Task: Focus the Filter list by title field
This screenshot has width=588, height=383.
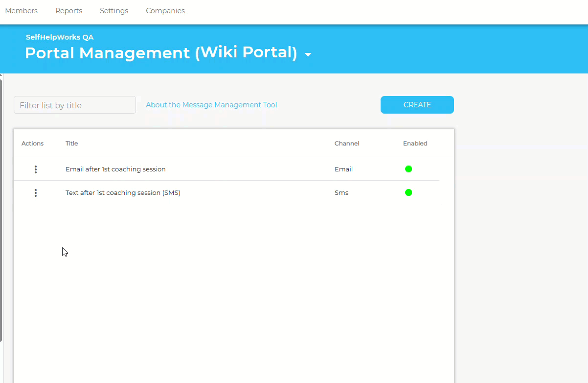Action: pos(75,105)
